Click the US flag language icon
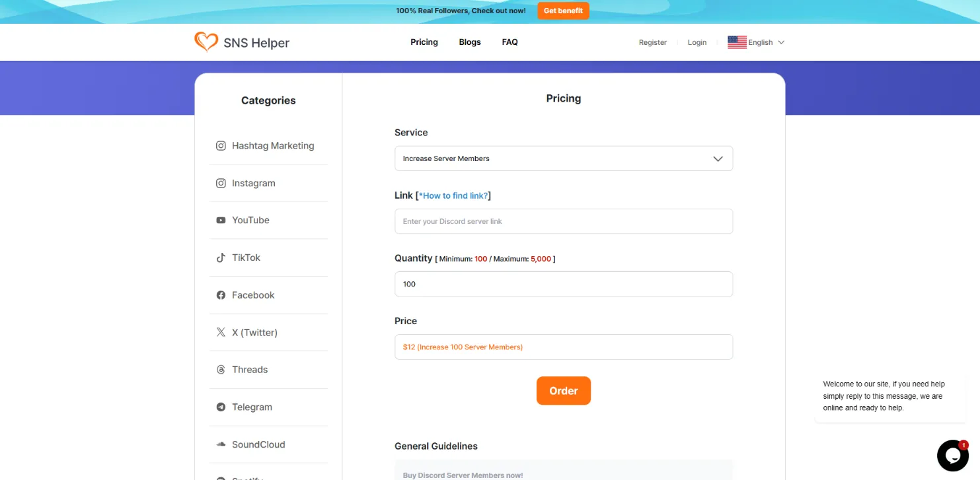The height and width of the screenshot is (480, 980). [737, 42]
